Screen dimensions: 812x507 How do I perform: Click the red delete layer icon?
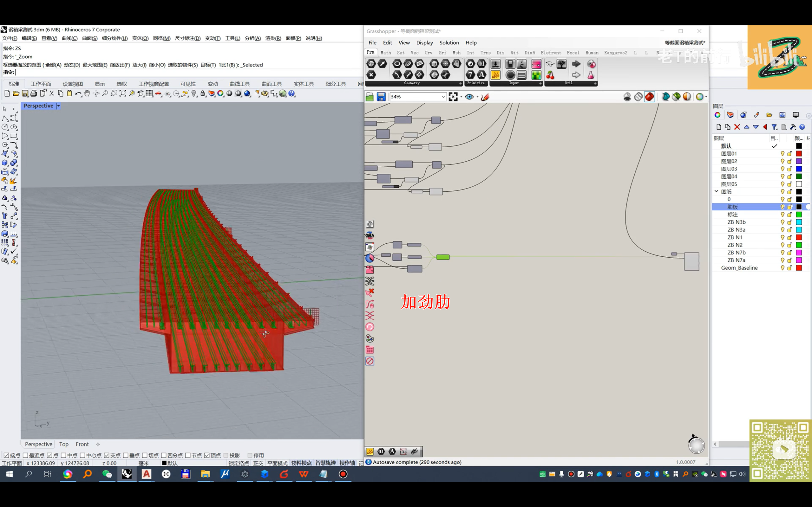[737, 127]
